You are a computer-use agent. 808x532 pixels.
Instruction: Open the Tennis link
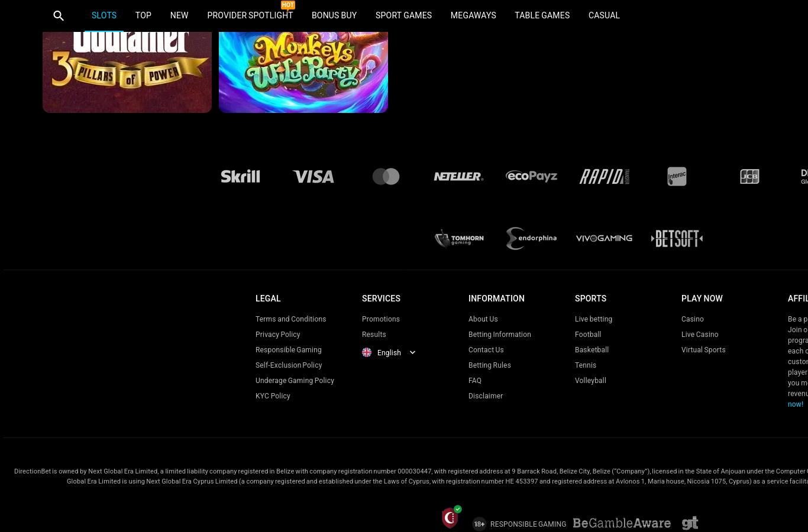point(586,365)
